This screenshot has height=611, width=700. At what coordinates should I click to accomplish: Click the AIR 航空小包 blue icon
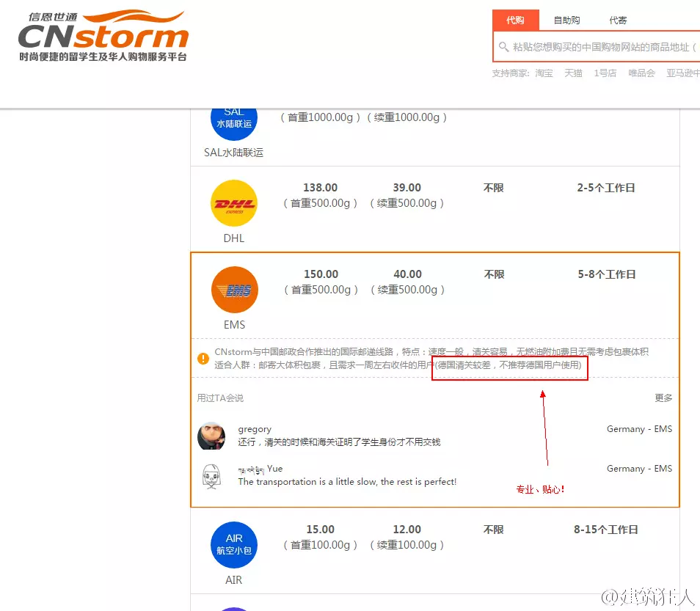[234, 545]
